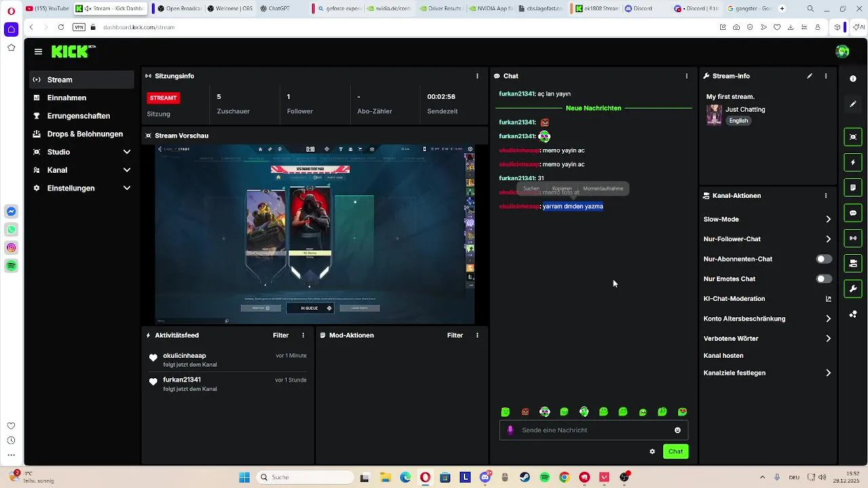Open Spotify from the Opera sidebar

12,266
